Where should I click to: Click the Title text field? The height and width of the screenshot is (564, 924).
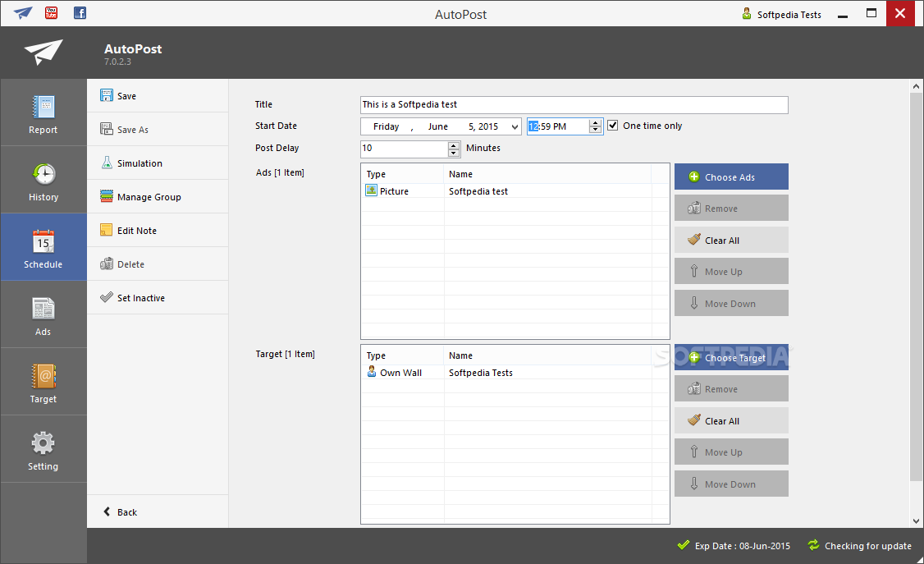(x=574, y=105)
